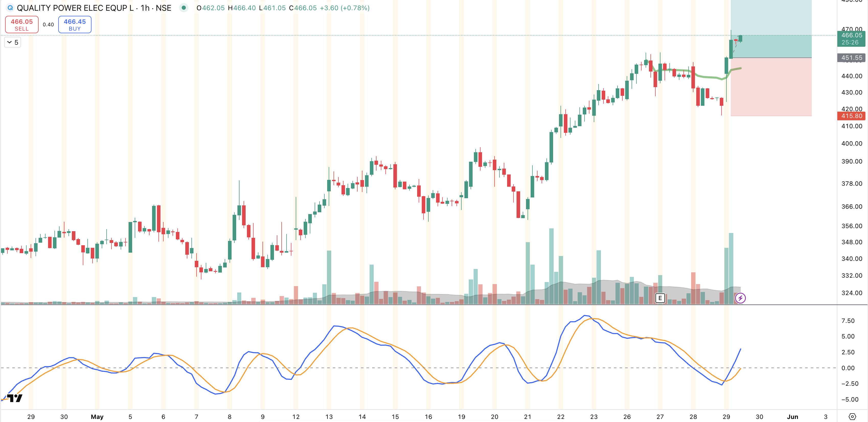The width and height of the screenshot is (868, 422).
Task: Click the TradingView logo at the bottom left
Action: coord(15,398)
